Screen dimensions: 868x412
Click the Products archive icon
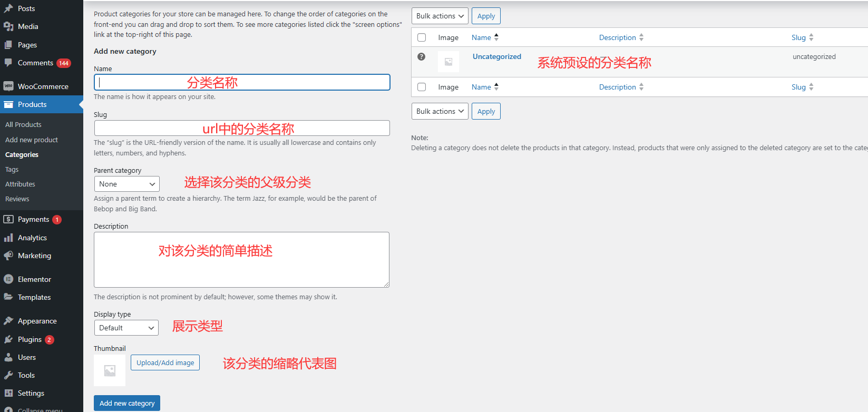click(x=8, y=104)
